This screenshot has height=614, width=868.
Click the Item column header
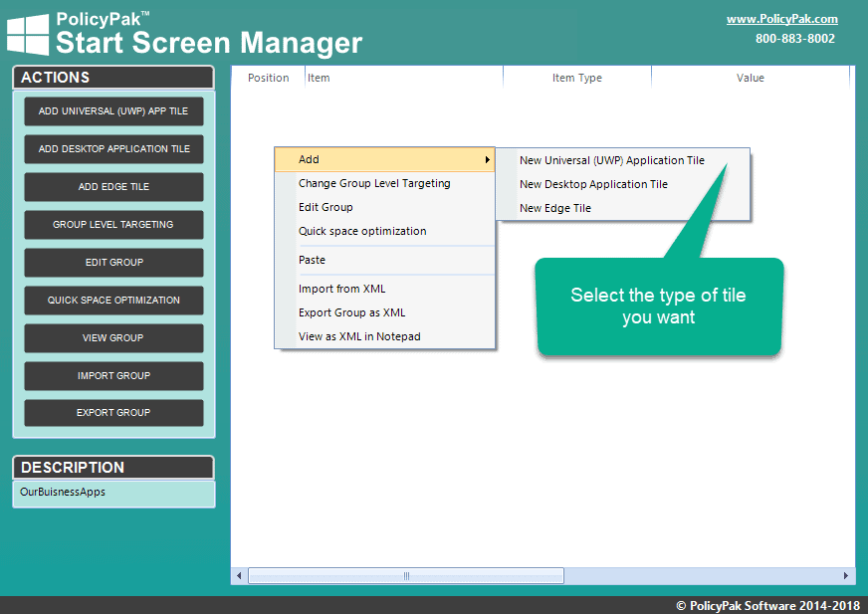403,78
